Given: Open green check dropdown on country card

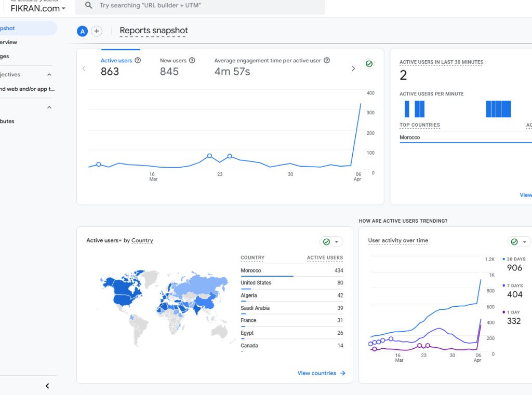Looking at the screenshot, I should pos(331,242).
